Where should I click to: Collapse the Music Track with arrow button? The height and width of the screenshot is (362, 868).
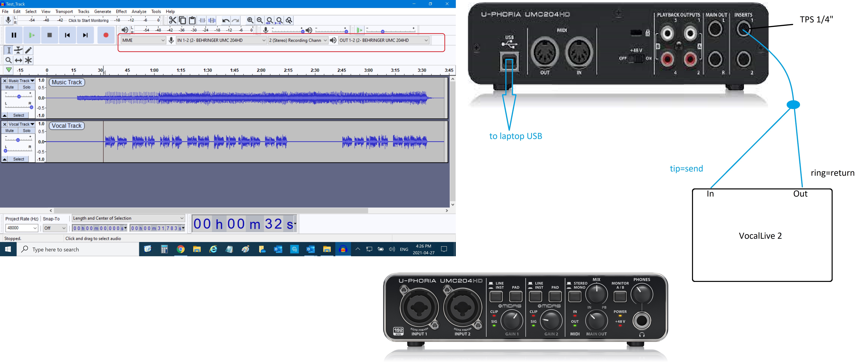coord(5,115)
